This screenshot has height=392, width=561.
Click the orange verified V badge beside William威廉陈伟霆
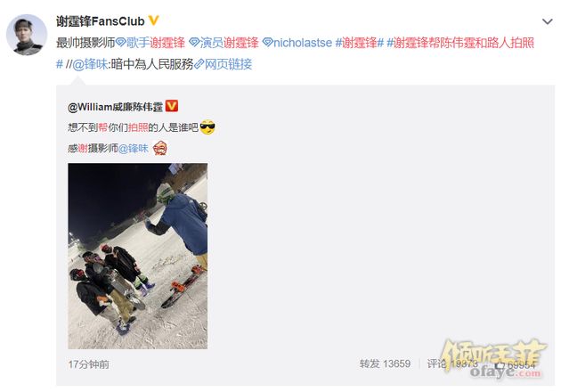[x=172, y=106]
